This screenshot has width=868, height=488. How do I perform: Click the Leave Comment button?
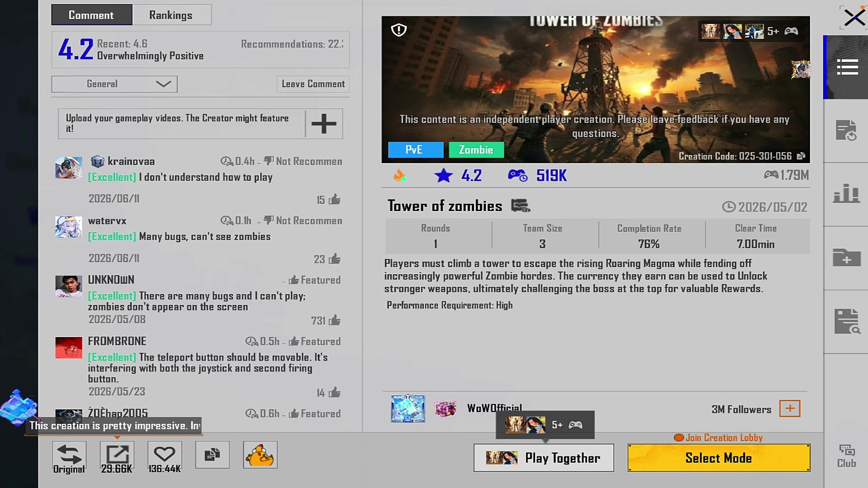click(313, 84)
